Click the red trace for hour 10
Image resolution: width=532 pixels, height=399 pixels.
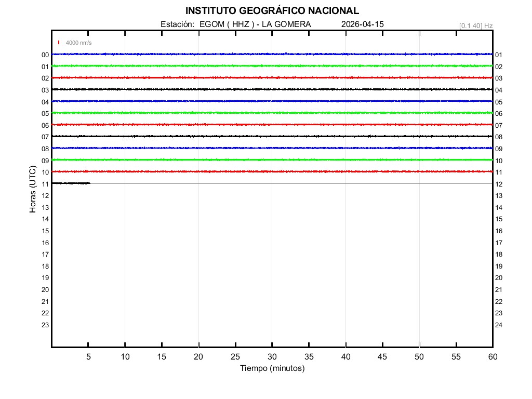tap(272, 171)
